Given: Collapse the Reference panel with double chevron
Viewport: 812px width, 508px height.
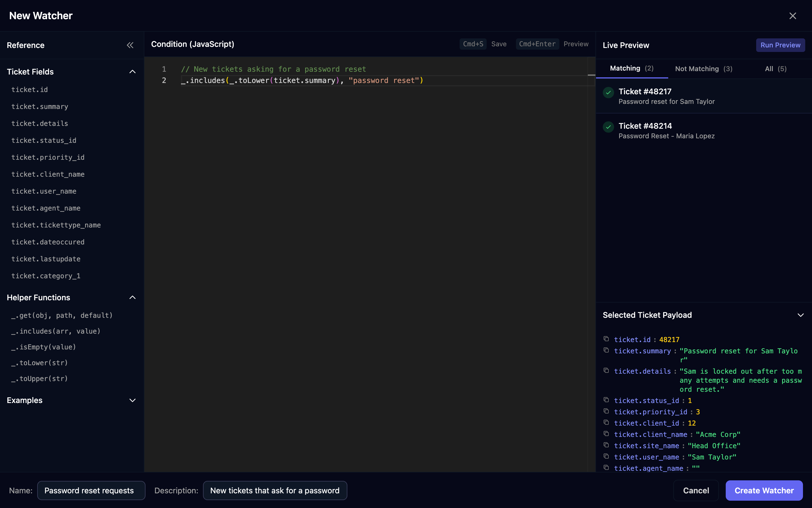Looking at the screenshot, I should pyautogui.click(x=130, y=45).
